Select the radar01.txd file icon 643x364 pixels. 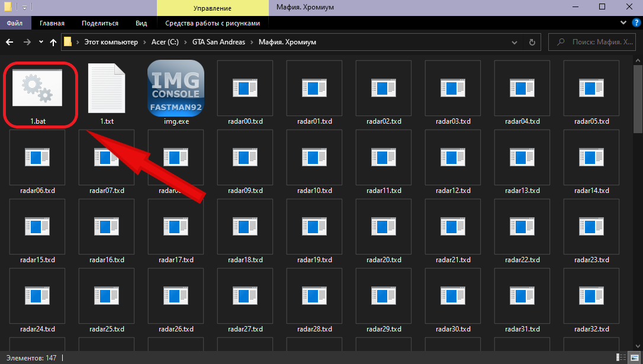point(314,88)
